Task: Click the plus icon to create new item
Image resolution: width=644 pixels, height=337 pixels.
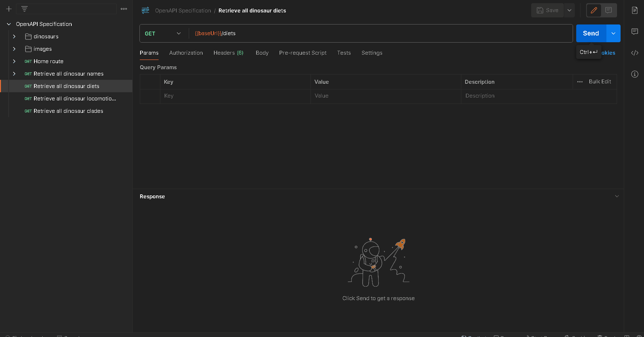Action: pos(9,9)
